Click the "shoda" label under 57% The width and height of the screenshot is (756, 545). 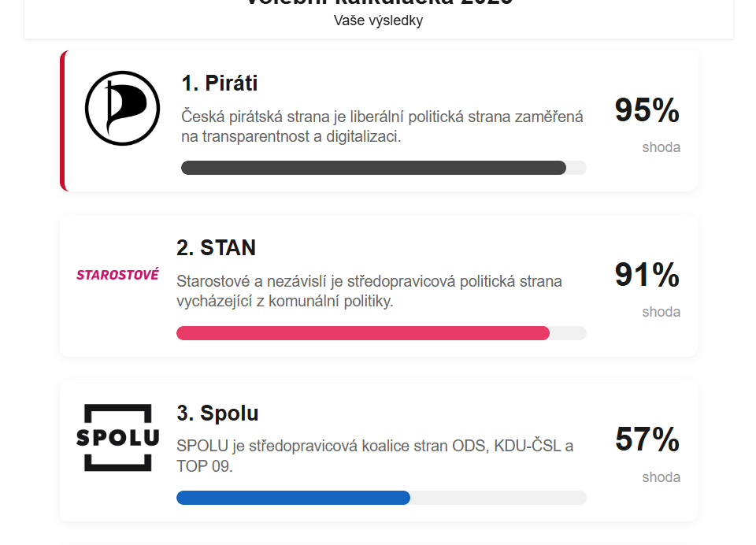pos(661,477)
